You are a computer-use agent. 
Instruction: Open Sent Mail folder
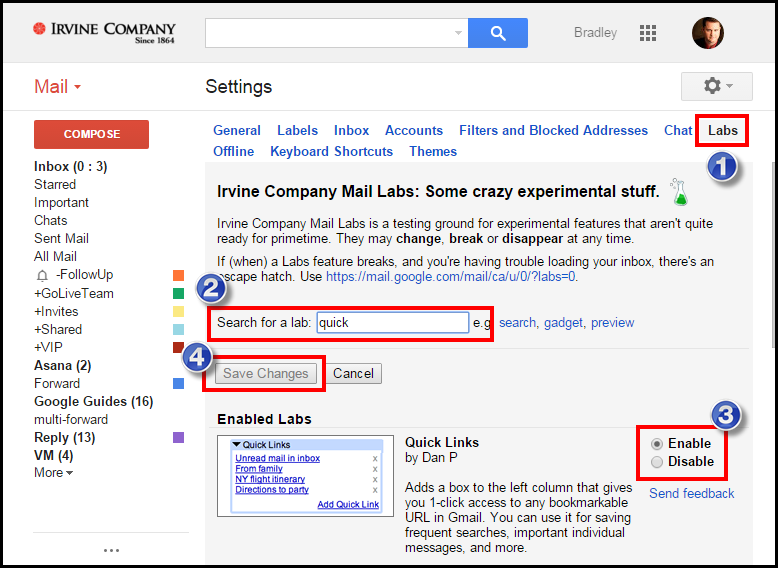click(61, 239)
